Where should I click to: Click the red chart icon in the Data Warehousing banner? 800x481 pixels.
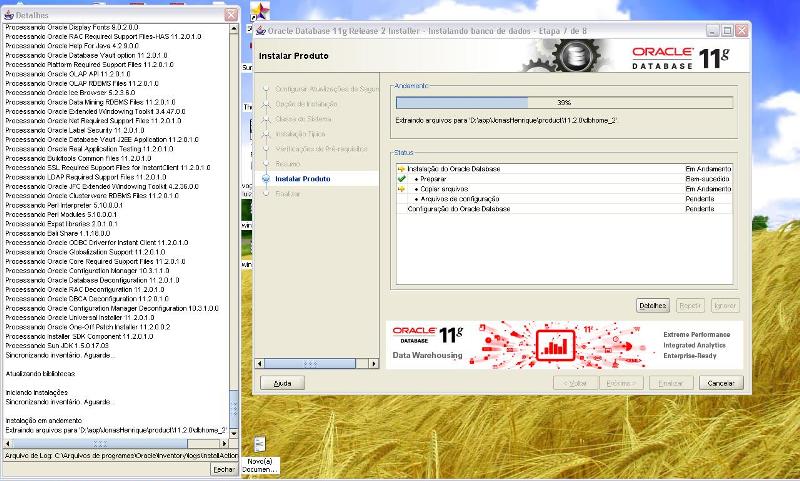[556, 345]
